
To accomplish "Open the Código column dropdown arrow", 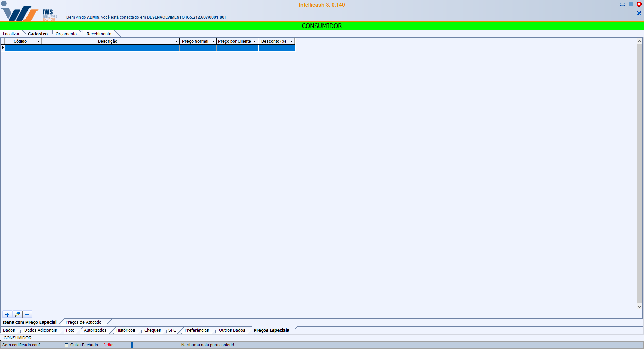I will pos(38,41).
